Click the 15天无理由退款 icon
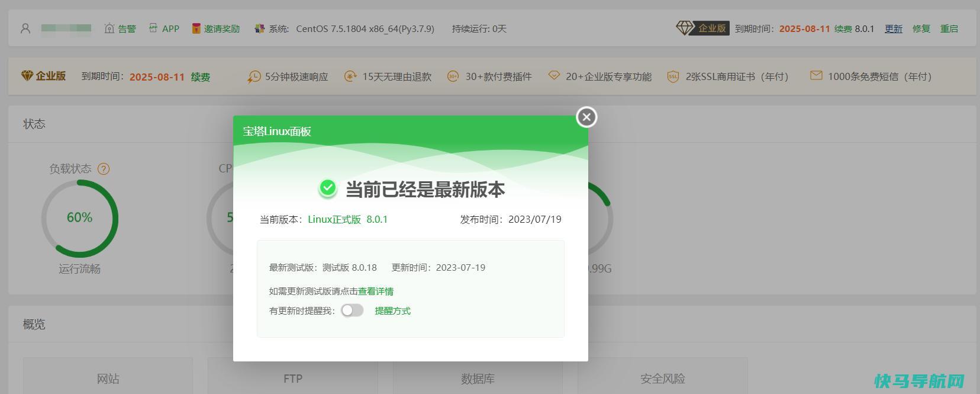Viewport: 980px width, 394px height. pos(350,76)
